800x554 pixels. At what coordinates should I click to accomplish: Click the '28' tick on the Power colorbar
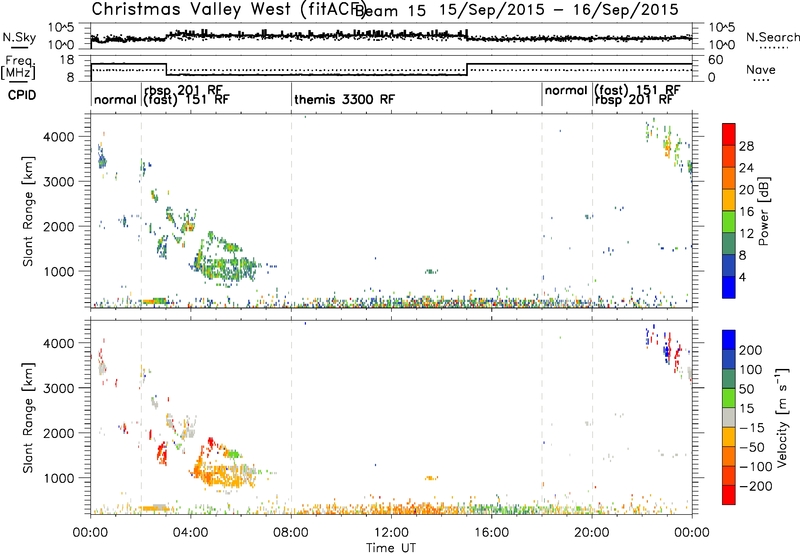746,146
